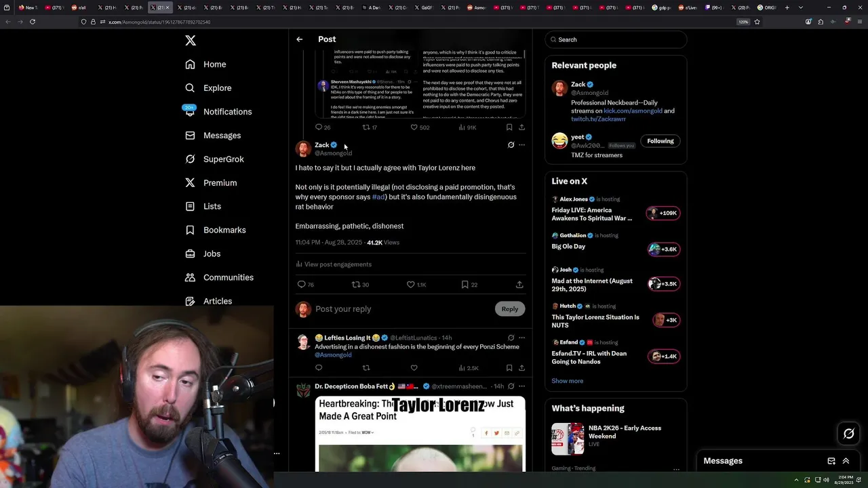The image size is (868, 488).
Task: Like Zack's post with 1.1K likes
Action: (x=410, y=285)
